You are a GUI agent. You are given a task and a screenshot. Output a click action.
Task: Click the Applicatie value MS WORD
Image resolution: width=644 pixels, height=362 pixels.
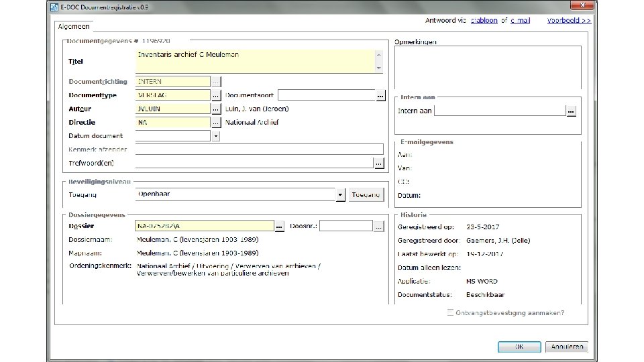click(482, 281)
